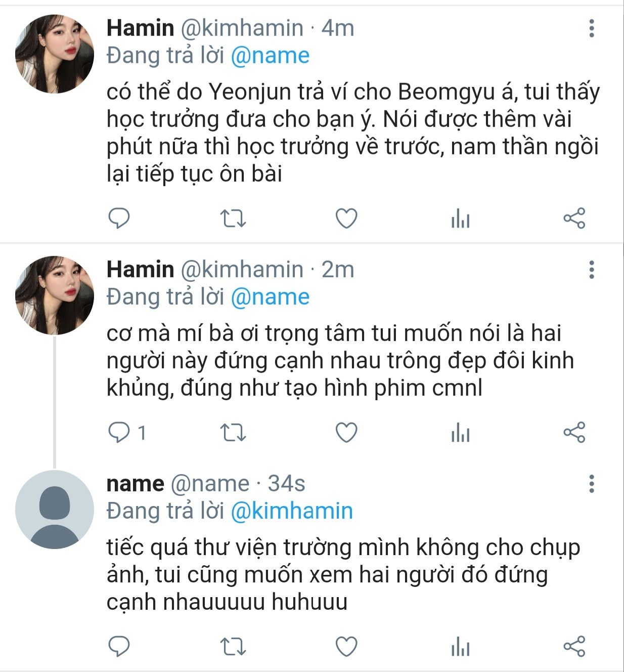Image resolution: width=624 pixels, height=672 pixels.
Task: Open more options on name's 34s reply
Action: (591, 484)
